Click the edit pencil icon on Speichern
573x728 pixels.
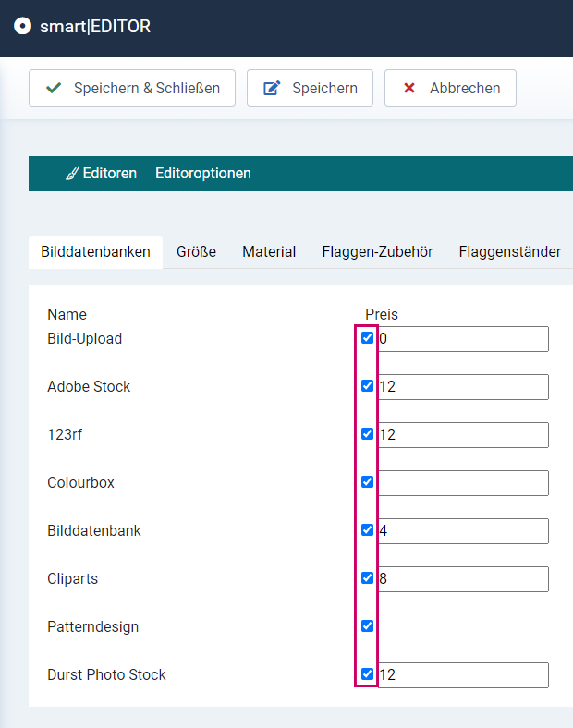coord(272,88)
